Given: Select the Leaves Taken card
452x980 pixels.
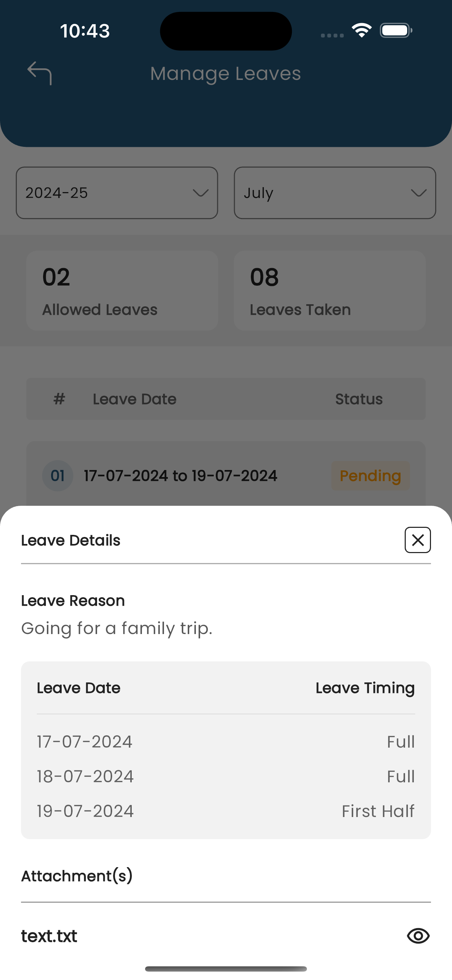Looking at the screenshot, I should (x=329, y=291).
